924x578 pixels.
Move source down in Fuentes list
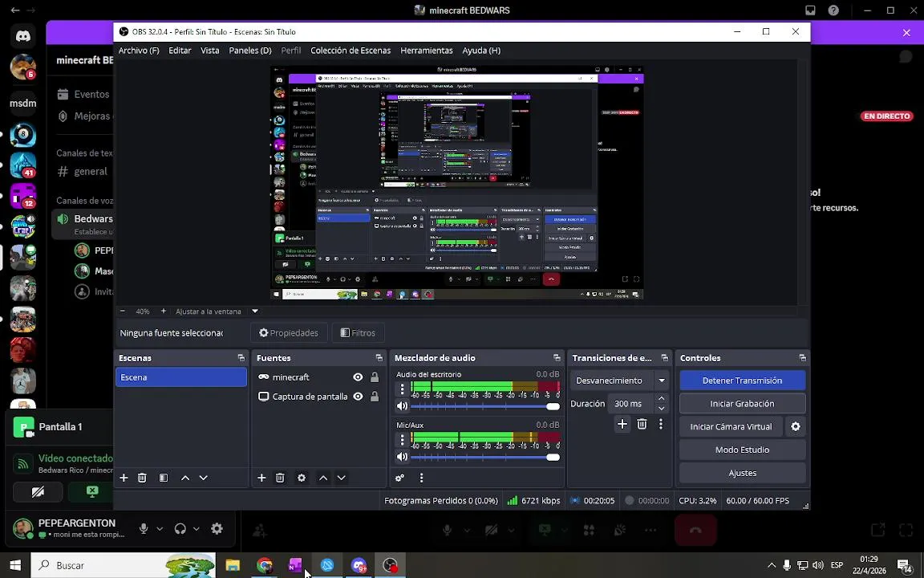point(341,478)
